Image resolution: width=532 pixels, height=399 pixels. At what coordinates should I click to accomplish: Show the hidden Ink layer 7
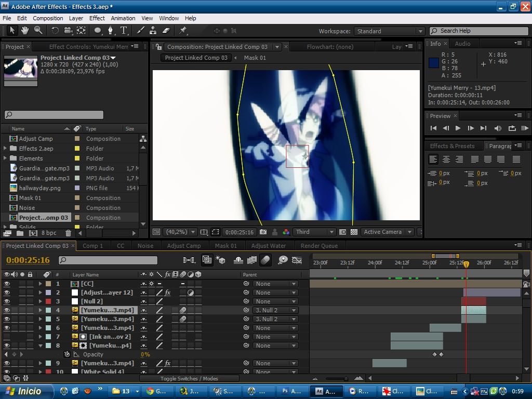[x=7, y=337]
